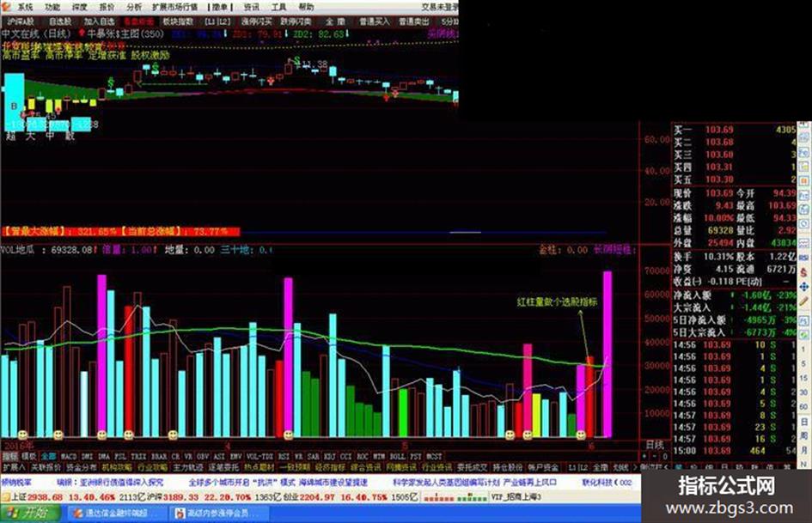The width and height of the screenshot is (812, 523).
Task: Select the RSI indicator tab
Action: [x=284, y=456]
